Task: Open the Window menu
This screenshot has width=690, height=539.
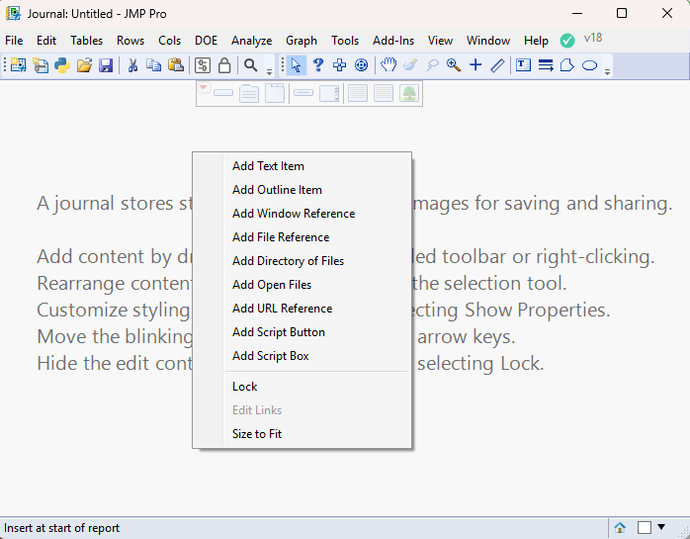Action: click(x=488, y=40)
